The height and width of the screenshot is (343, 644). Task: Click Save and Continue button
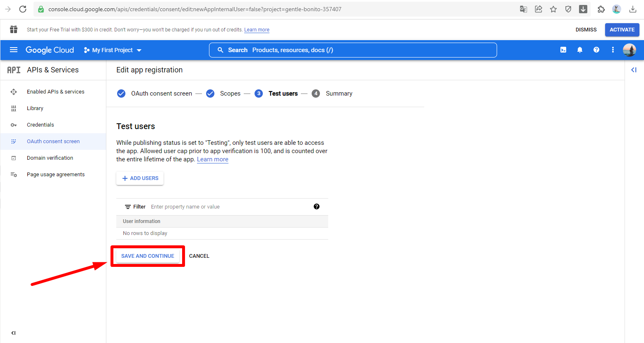pos(148,256)
